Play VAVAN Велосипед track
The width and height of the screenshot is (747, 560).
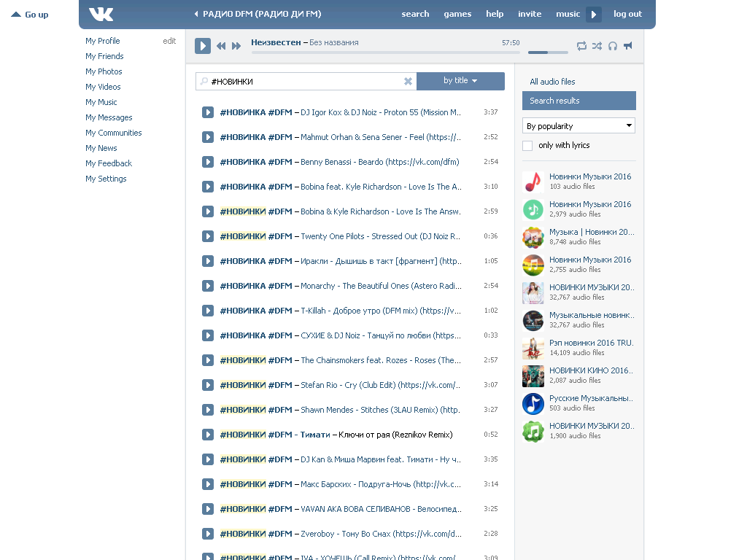[208, 509]
